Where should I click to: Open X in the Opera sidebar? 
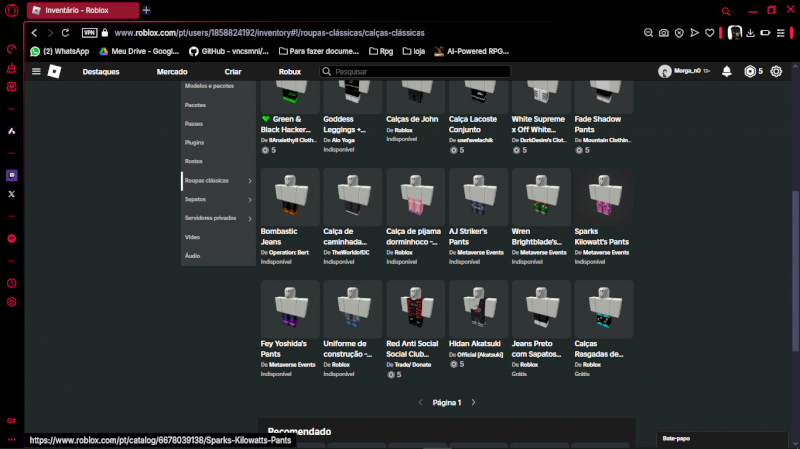click(x=11, y=194)
